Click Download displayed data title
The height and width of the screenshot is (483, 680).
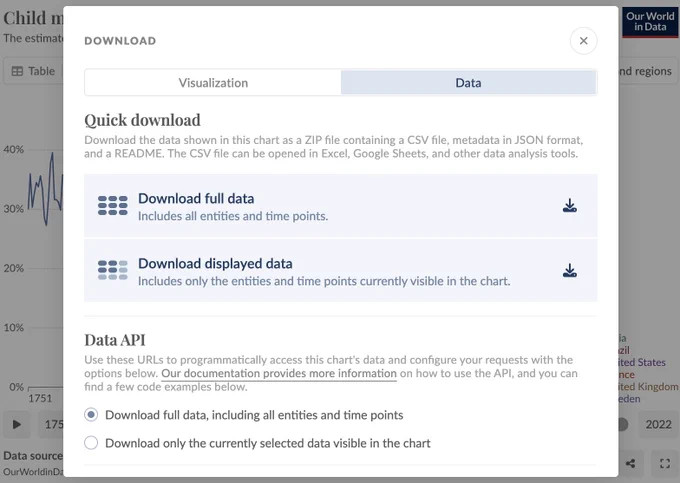[215, 264]
